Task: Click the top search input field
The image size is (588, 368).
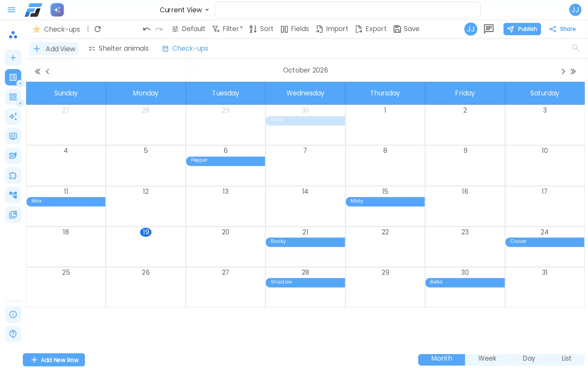Action: [348, 10]
